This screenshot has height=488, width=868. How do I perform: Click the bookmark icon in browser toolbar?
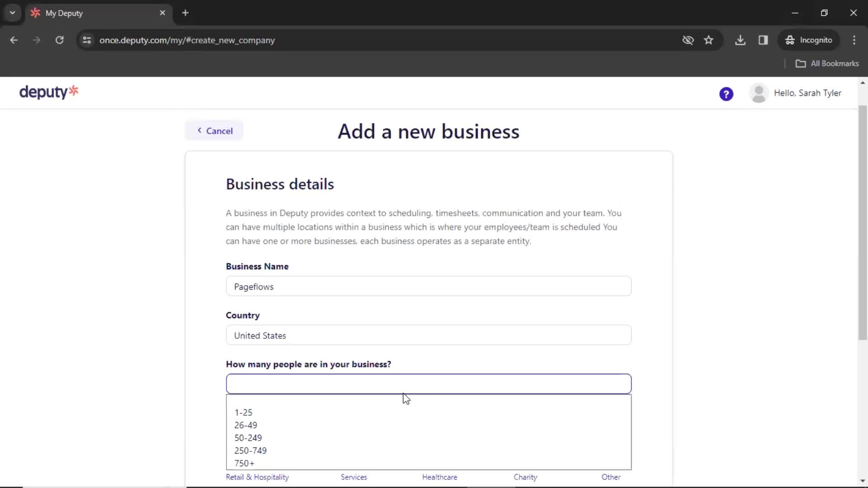click(708, 40)
